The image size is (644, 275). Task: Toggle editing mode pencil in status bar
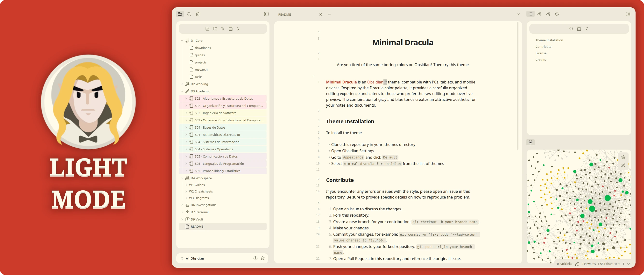point(577,264)
